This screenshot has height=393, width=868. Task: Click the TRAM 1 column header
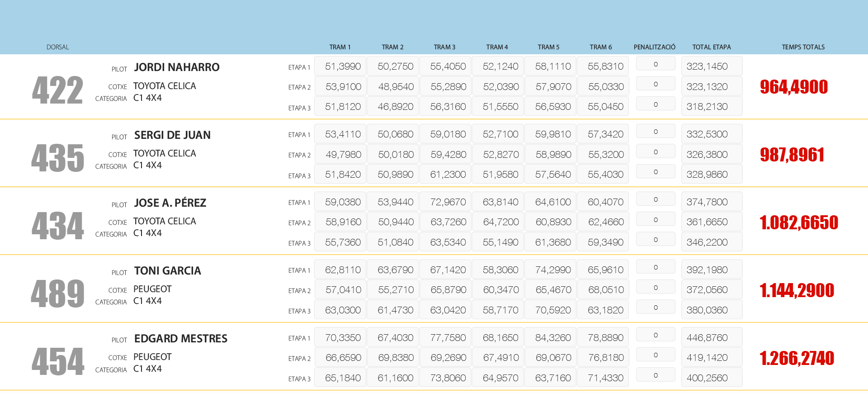coord(340,47)
